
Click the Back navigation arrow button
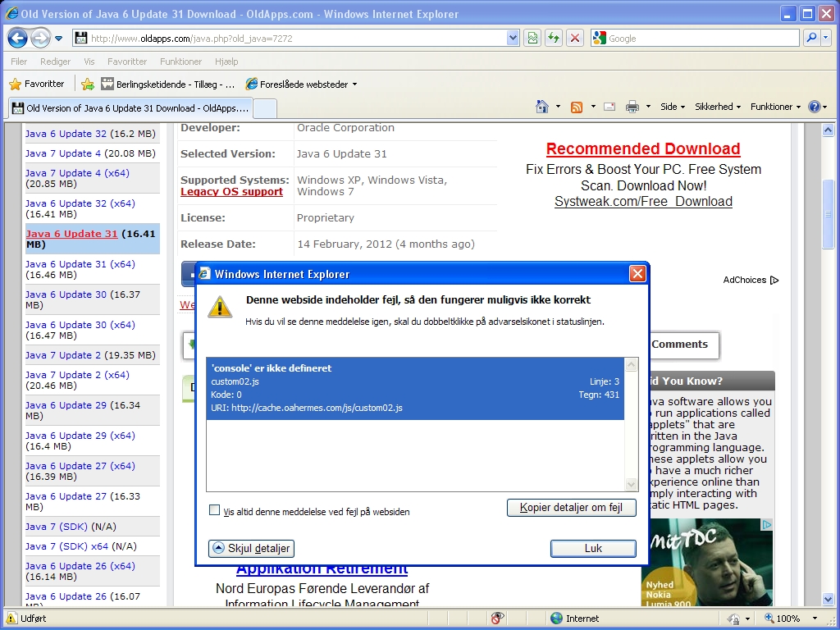(x=18, y=38)
